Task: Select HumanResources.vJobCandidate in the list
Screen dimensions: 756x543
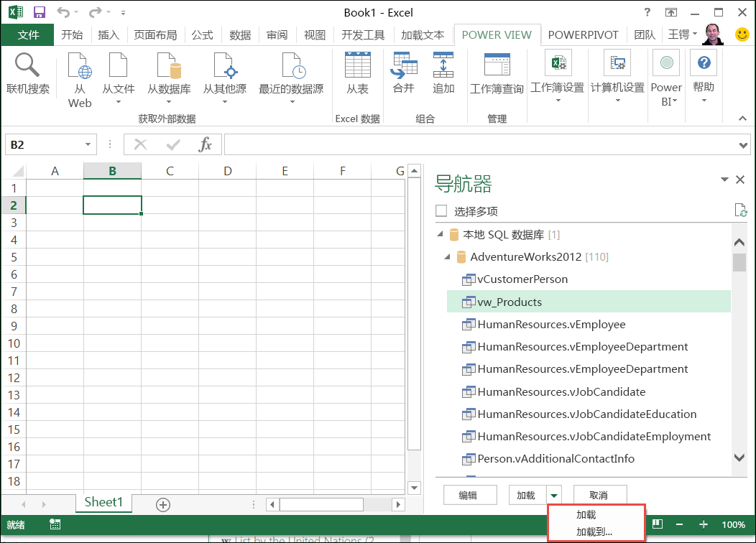Action: tap(561, 391)
